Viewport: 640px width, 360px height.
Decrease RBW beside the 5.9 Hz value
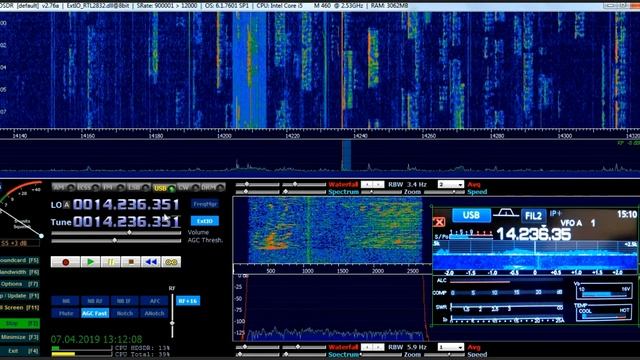tap(367, 347)
